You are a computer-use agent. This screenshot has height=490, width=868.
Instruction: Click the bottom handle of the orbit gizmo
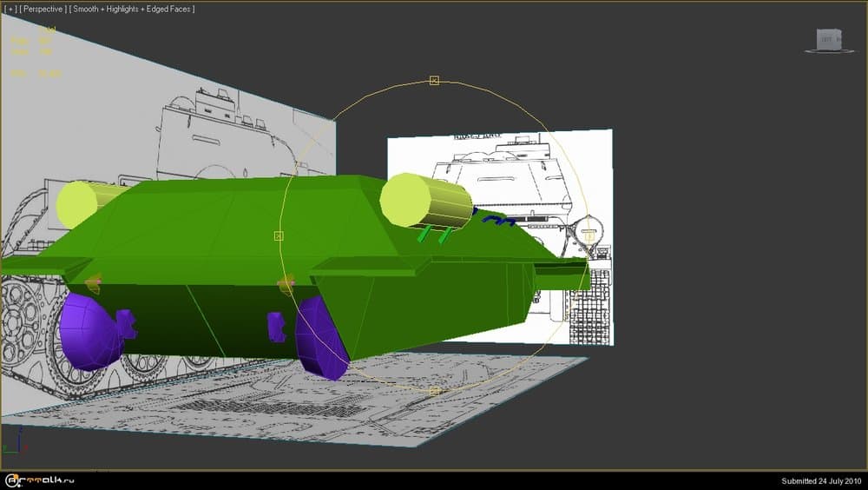(x=435, y=391)
